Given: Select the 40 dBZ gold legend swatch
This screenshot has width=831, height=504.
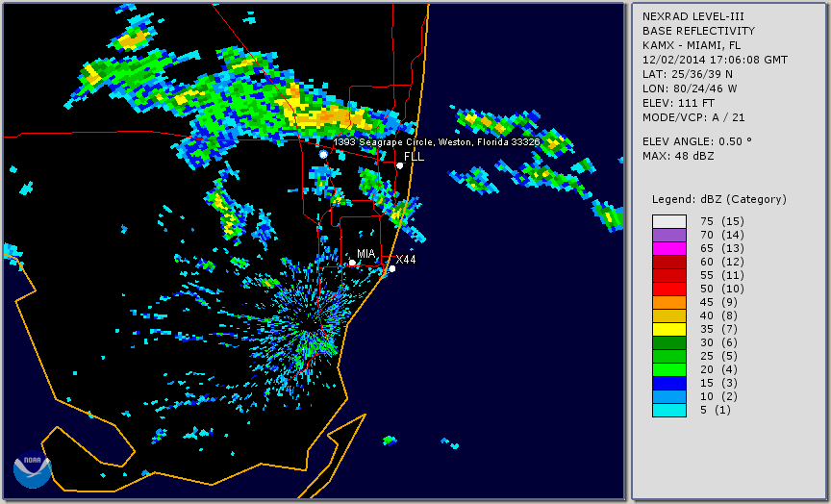Looking at the screenshot, I should [668, 315].
